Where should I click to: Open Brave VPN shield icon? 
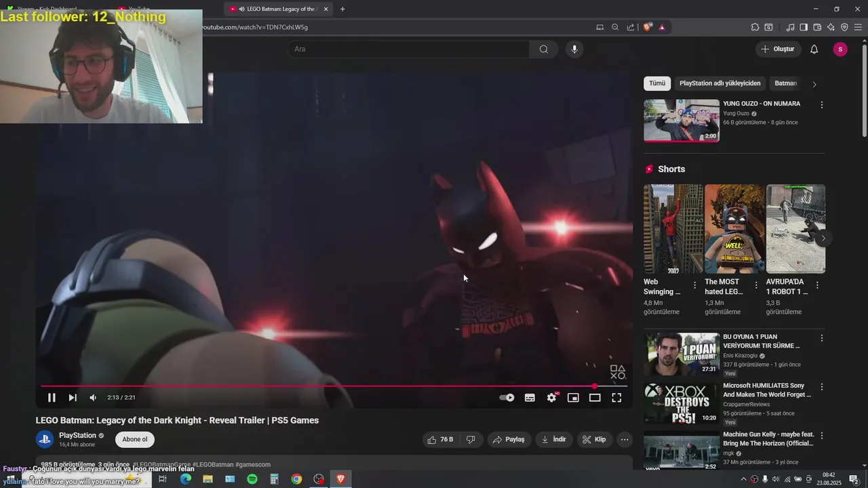[844, 27]
